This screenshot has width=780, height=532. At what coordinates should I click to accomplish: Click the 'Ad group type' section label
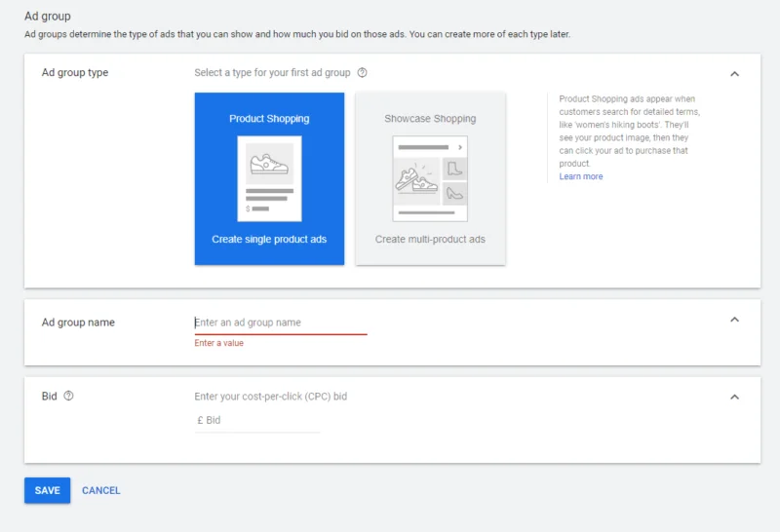75,73
